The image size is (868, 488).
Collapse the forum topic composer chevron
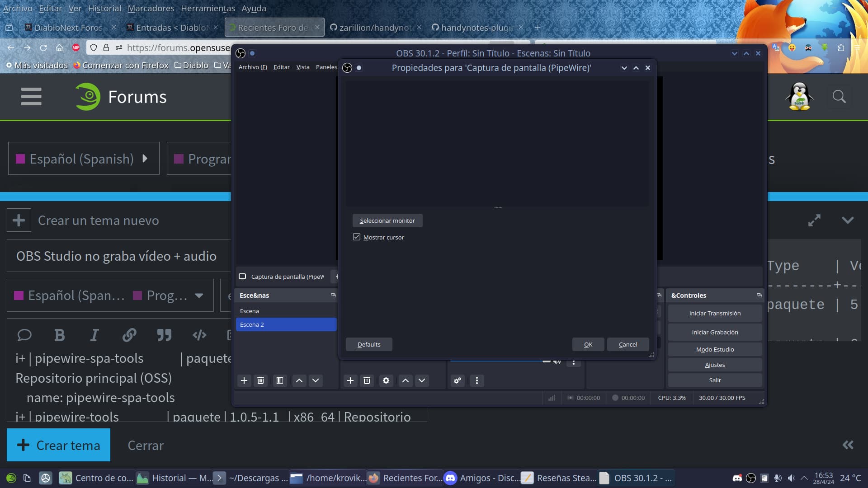(x=848, y=221)
